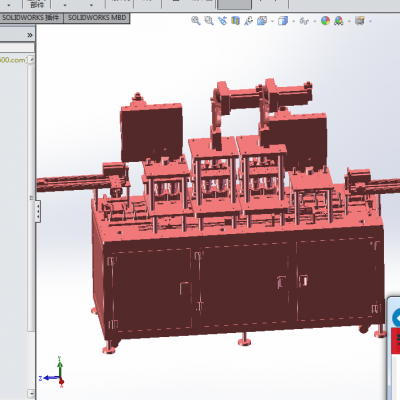Select the Zoom to Area magnifier tool
This screenshot has height=400, width=400.
pos(209,21)
